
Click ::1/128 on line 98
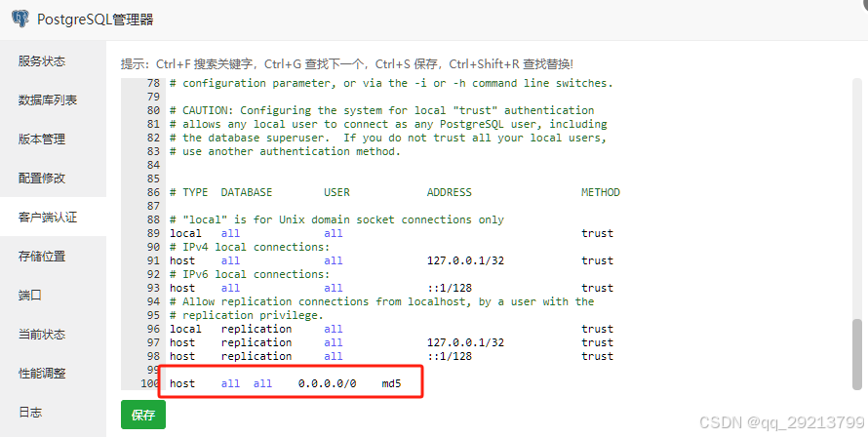pos(450,356)
